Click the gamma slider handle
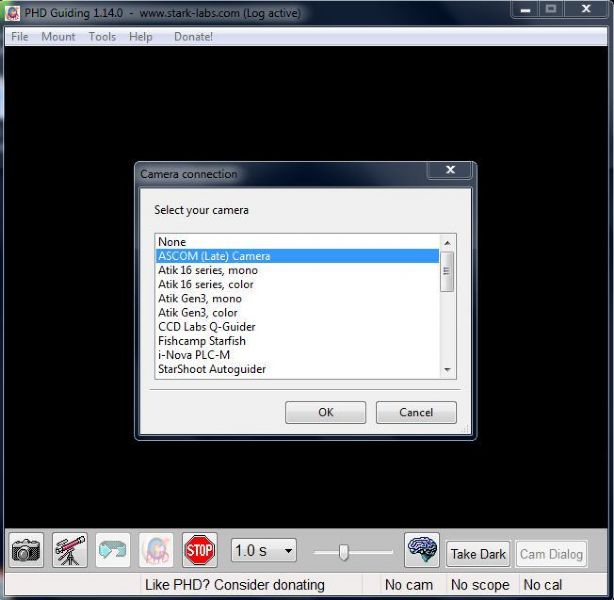The height and width of the screenshot is (600, 614). click(x=344, y=552)
